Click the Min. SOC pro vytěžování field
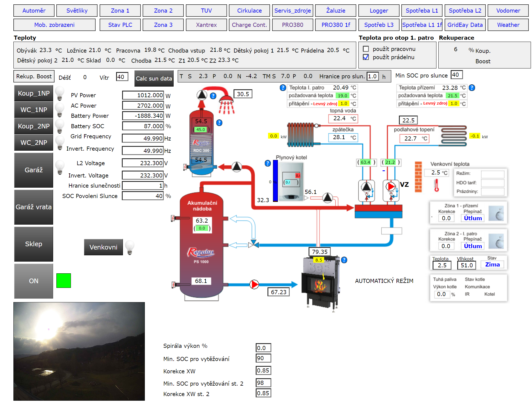Viewport: 532px width, 407px height. click(263, 358)
